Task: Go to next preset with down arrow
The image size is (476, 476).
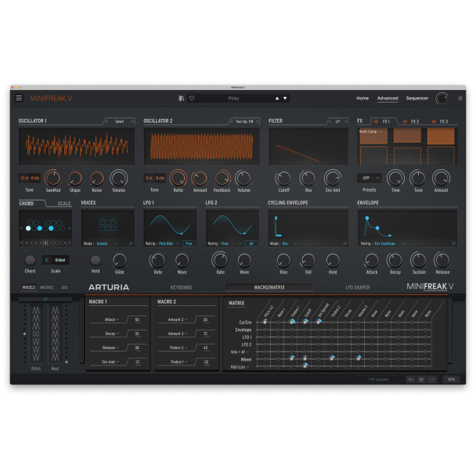Action: [x=285, y=99]
